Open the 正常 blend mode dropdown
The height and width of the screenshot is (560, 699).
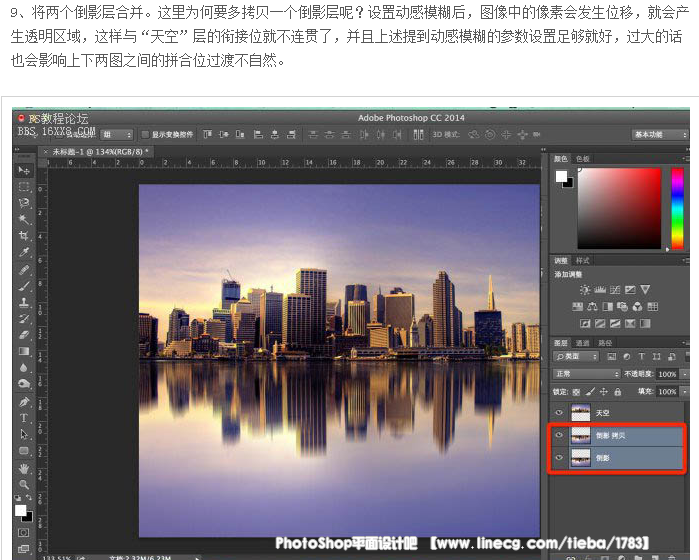586,374
